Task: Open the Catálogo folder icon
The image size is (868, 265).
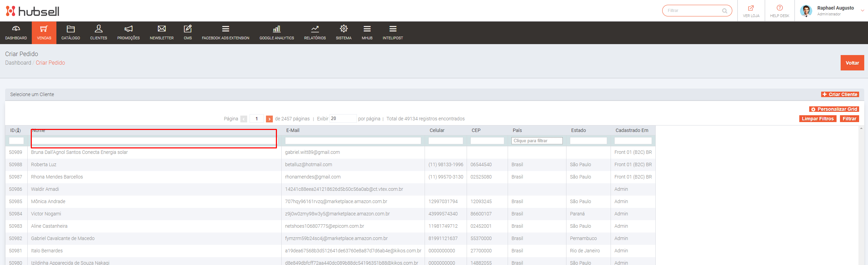Action: click(71, 29)
